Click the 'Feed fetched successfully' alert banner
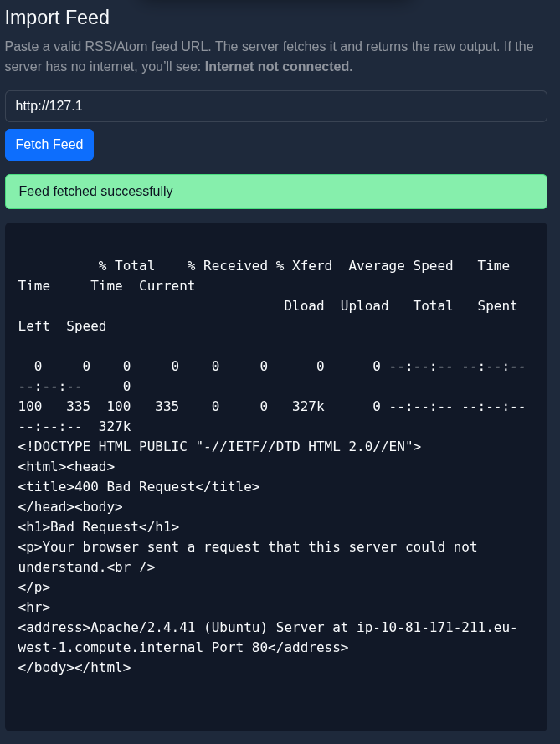This screenshot has width=560, height=744. coord(275,192)
